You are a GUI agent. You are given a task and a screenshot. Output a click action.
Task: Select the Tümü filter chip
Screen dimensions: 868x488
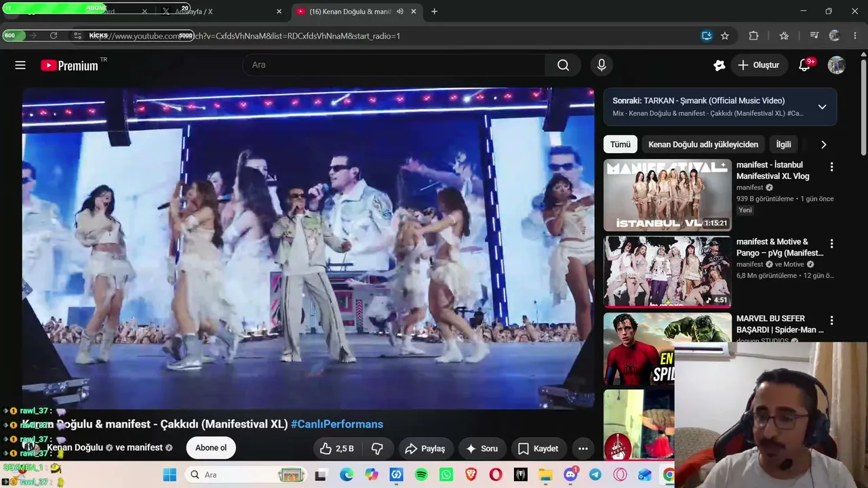[620, 144]
